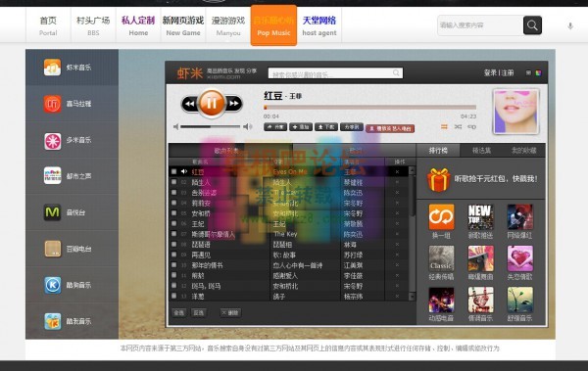The height and width of the screenshot is (371, 588).
Task: Open 天堂网络 host agent nav item
Action: pyautogui.click(x=319, y=25)
